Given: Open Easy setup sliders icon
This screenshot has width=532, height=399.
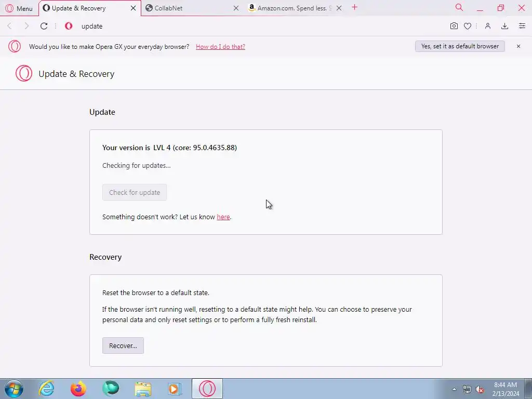Looking at the screenshot, I should (522, 26).
